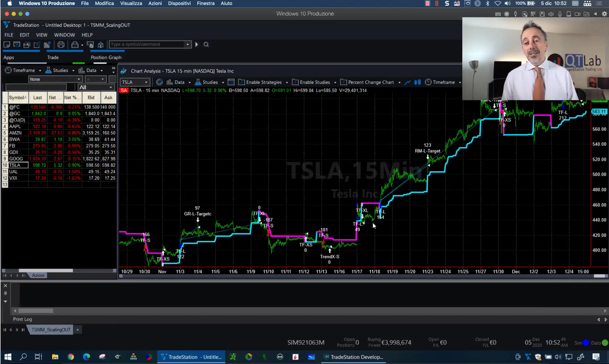The image size is (609, 364).
Task: Click the blue Sim mode indicator
Action: coord(586,343)
